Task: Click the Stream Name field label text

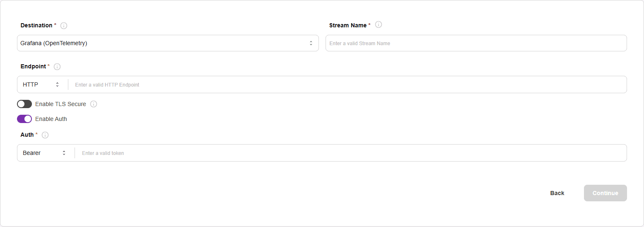Action: (x=348, y=25)
